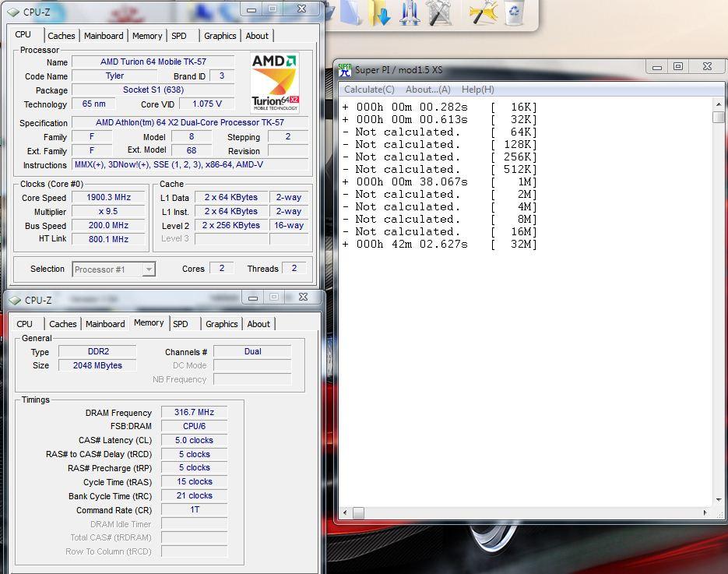728x574 pixels.
Task: Click the top CPU-Z window title icon
Action: click(13, 12)
